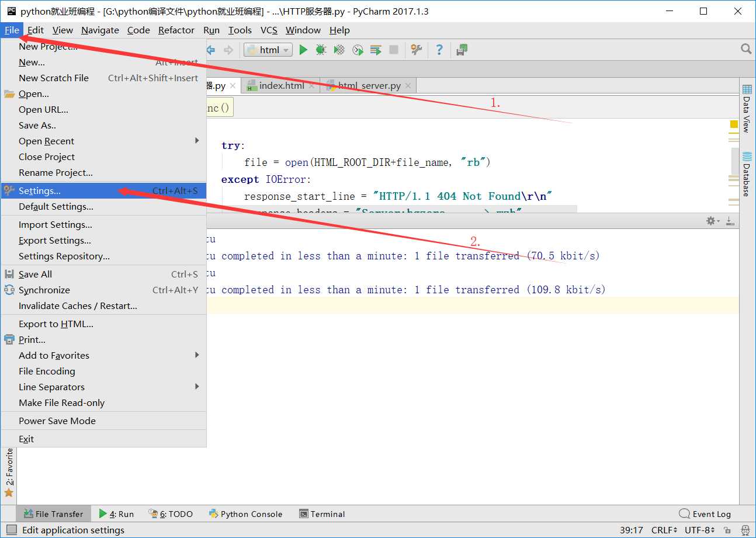
Task: Click the Hector inspector icon in status bar
Action: (x=745, y=530)
